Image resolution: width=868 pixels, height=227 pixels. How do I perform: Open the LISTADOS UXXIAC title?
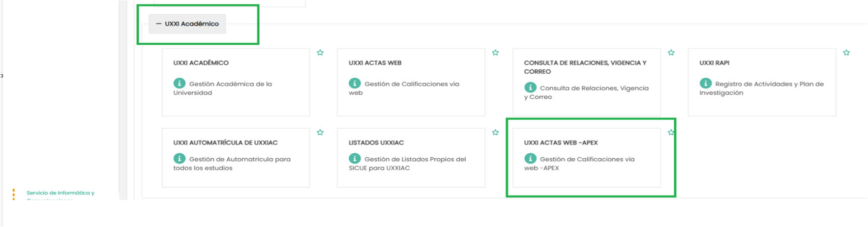(x=376, y=142)
